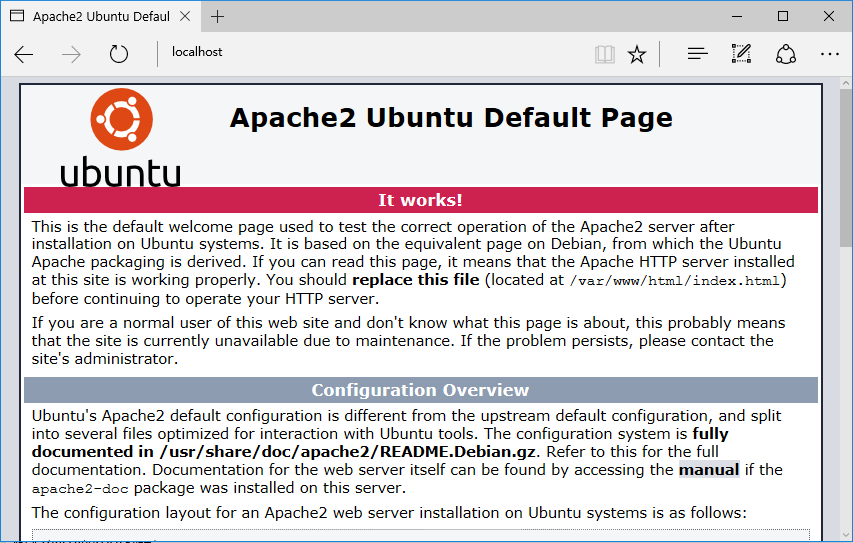
Task: Open a new tab with plus
Action: point(218,17)
